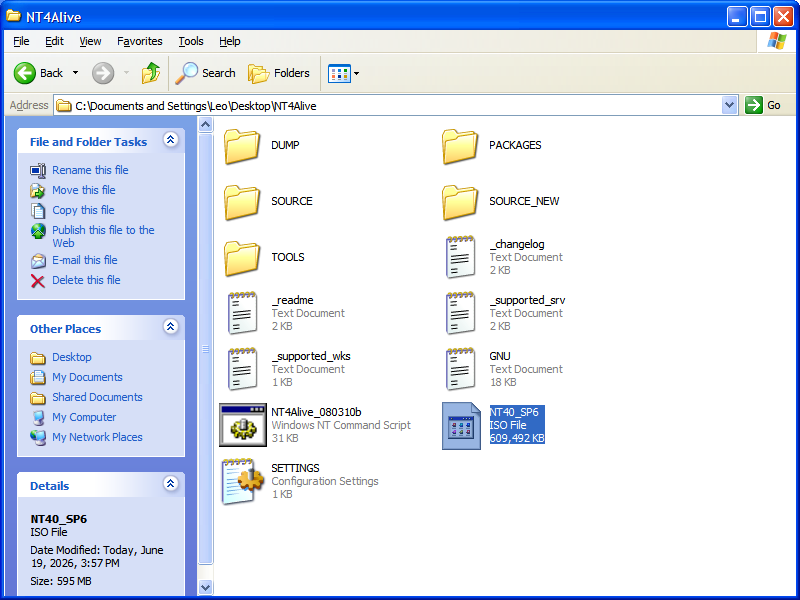
Task: Select the _changelog text document icon
Action: pyautogui.click(x=460, y=257)
